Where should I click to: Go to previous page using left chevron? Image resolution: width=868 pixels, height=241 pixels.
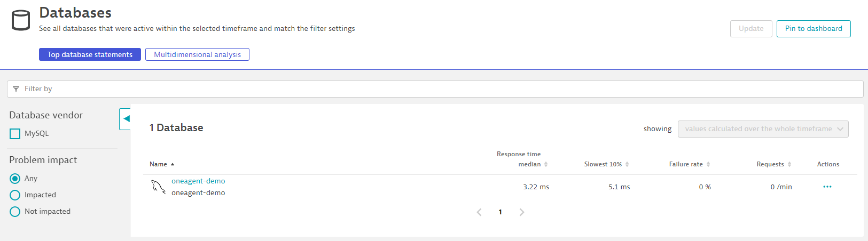479,212
